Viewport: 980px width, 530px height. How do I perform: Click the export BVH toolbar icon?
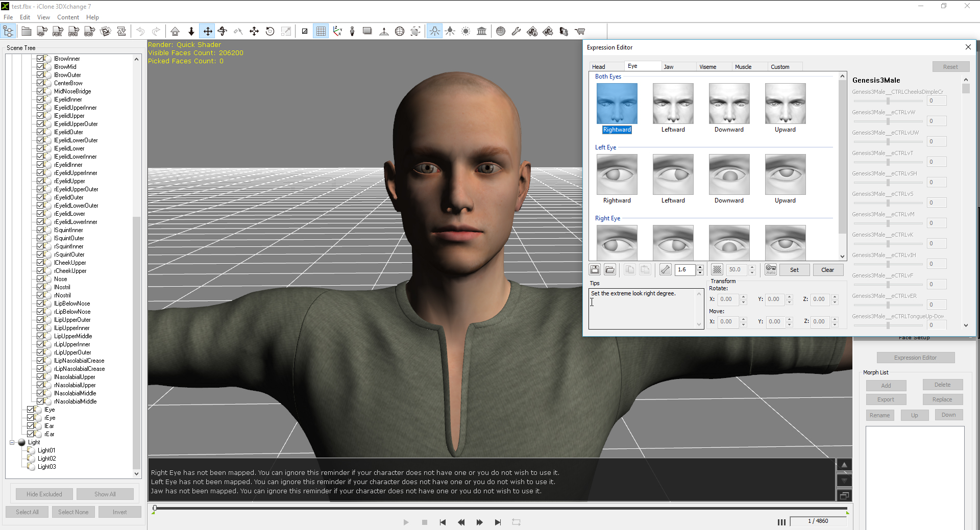point(73,32)
